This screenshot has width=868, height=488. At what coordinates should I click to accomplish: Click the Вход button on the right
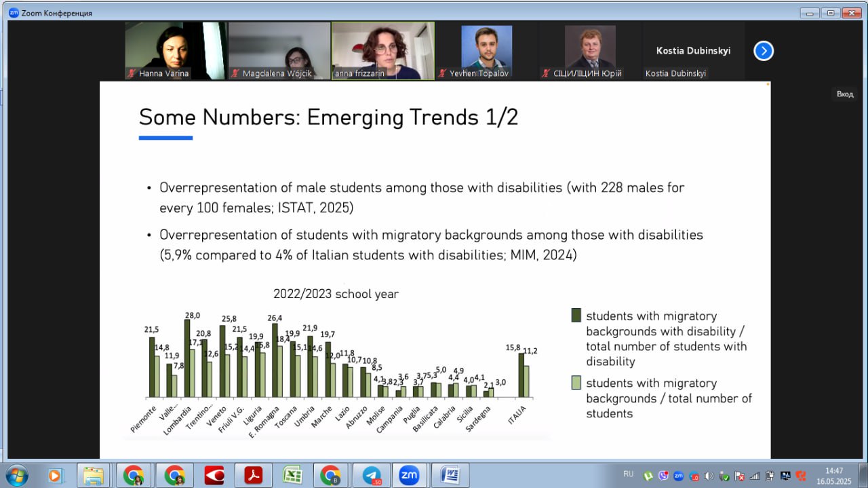pyautogui.click(x=844, y=94)
